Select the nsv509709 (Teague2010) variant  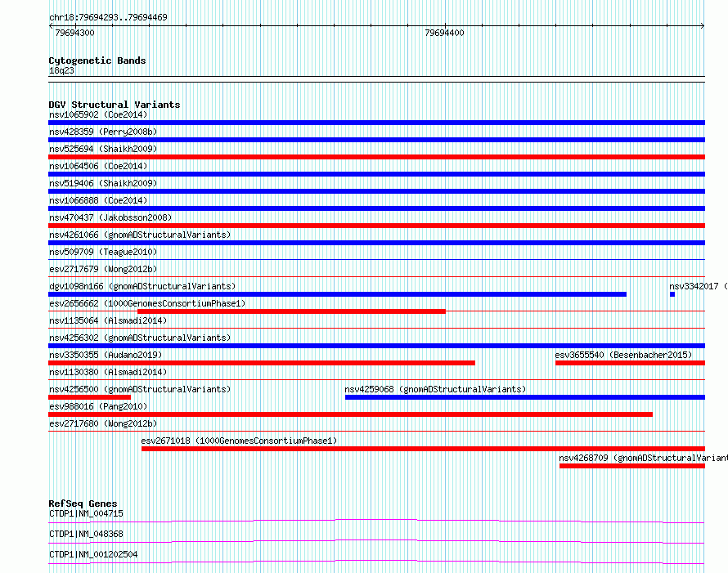(x=376, y=260)
